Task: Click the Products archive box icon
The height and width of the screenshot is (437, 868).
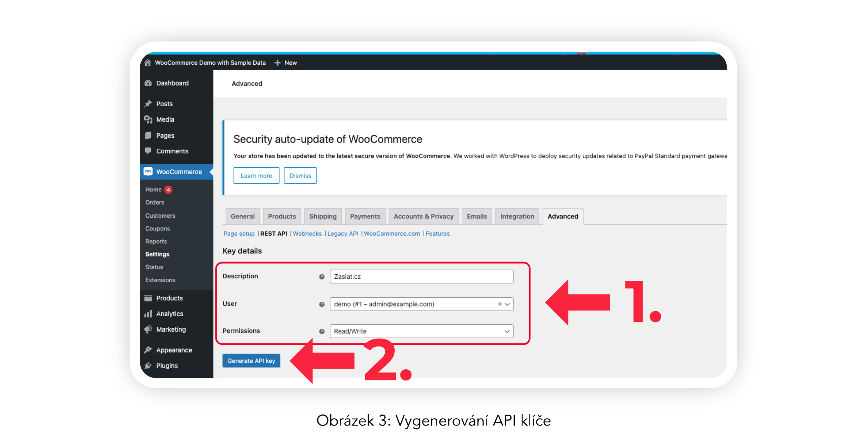Action: pyautogui.click(x=148, y=298)
